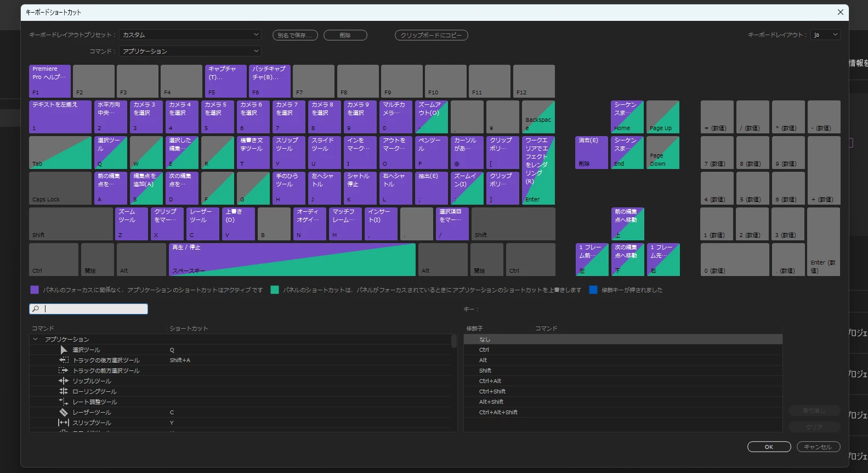Viewport: 868px width, 473px height.
Task: Click the トラックの後方選択ツール icon
Action: pos(64,360)
